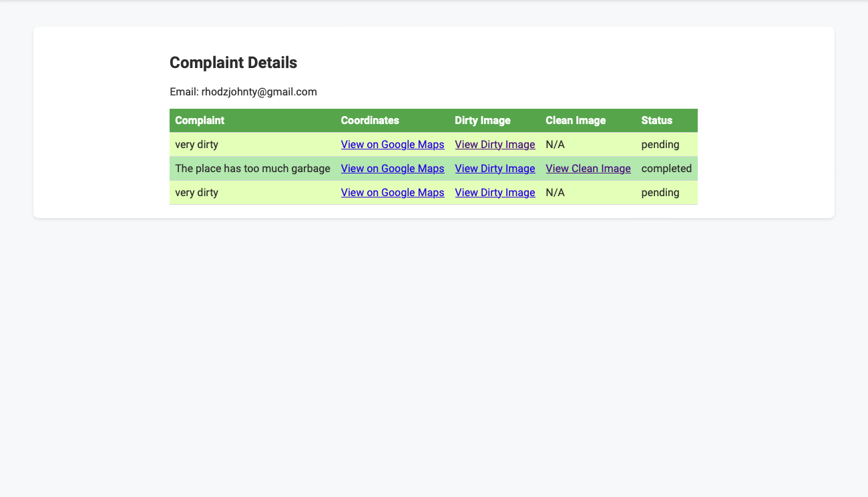Open Google Maps link in first complaint row
This screenshot has height=497, width=868.
[393, 144]
